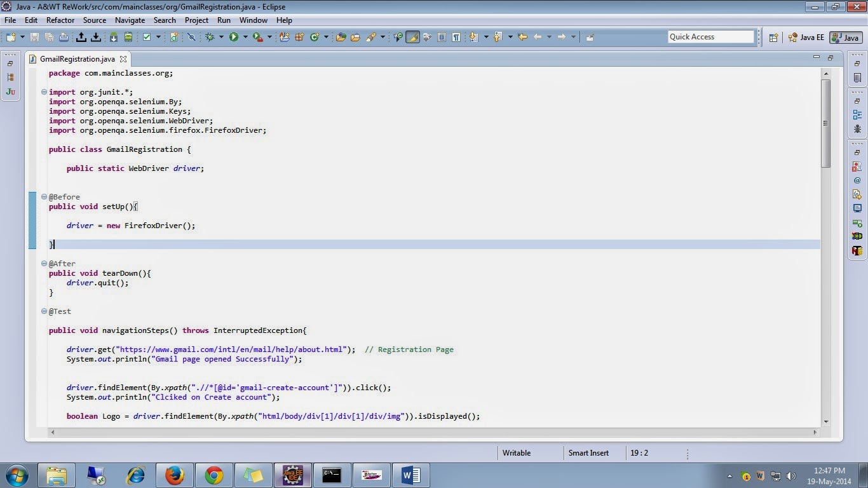Image resolution: width=868 pixels, height=488 pixels.
Task: Click the Skip All Breakpoints icon
Action: pos(191,37)
